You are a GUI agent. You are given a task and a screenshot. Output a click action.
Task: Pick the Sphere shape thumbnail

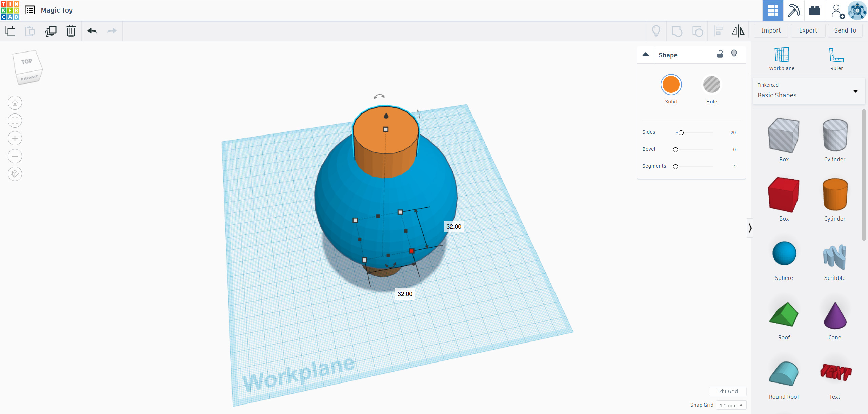point(784,253)
